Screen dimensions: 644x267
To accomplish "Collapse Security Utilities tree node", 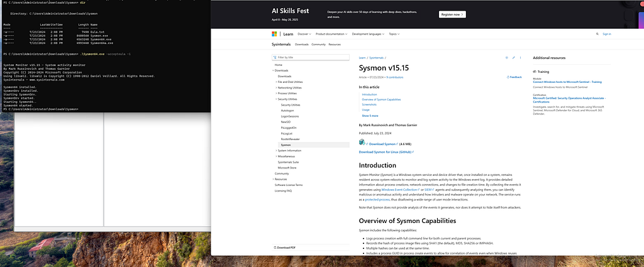I will coord(277,99).
